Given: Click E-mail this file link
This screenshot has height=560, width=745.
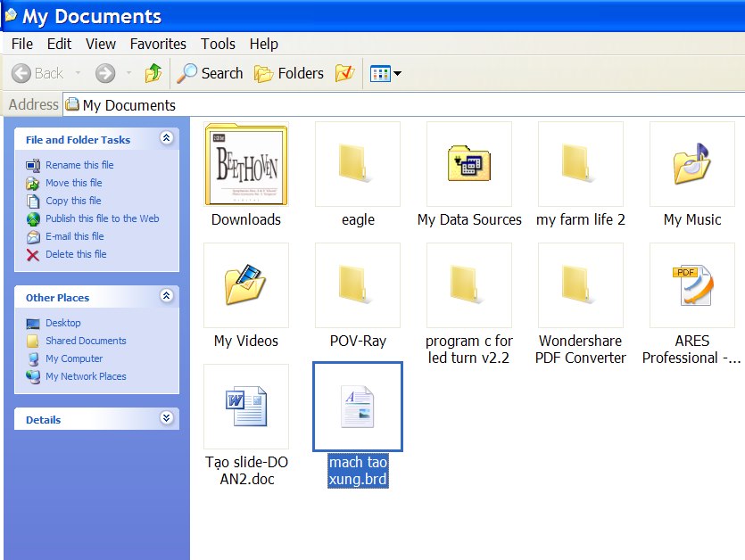Looking at the screenshot, I should tap(75, 236).
